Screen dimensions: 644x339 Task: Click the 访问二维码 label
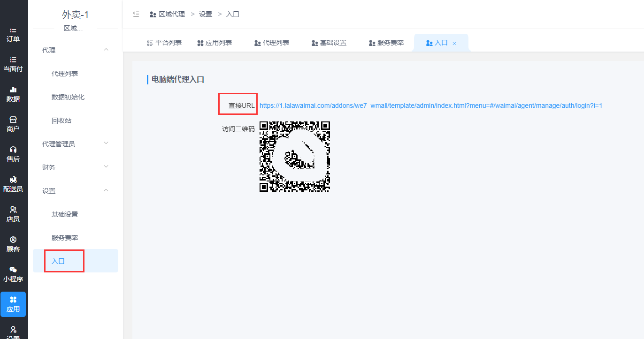click(x=238, y=128)
